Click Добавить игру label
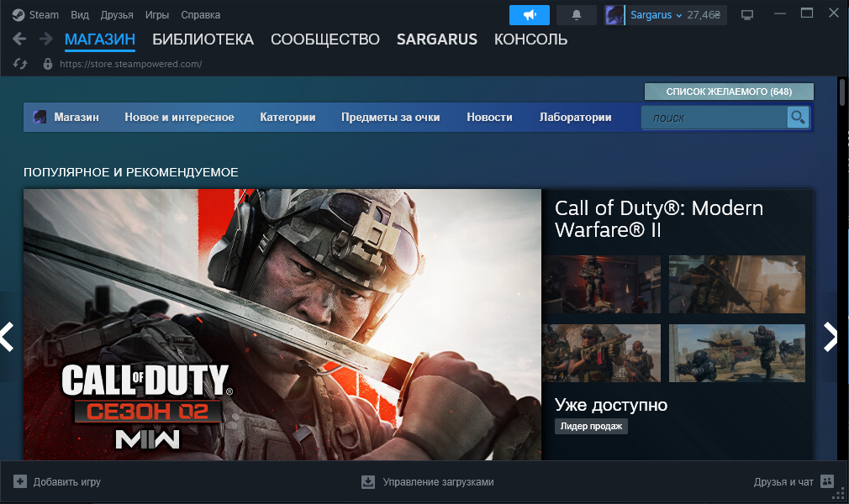 tap(67, 482)
